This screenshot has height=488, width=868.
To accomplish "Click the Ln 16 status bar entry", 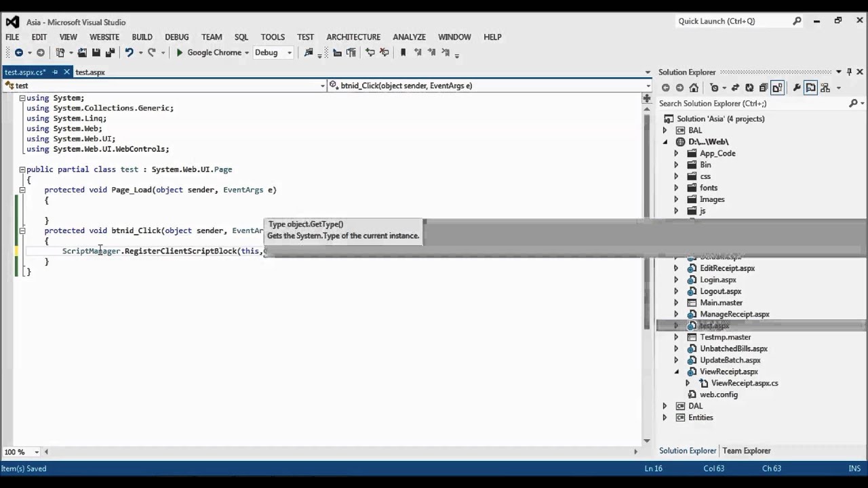I will tap(653, 468).
